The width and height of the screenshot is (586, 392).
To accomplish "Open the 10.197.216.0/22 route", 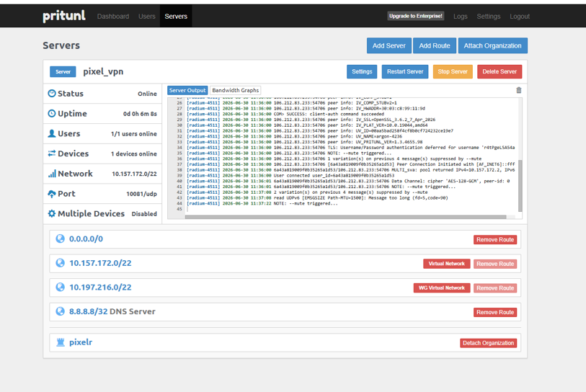I will pyautogui.click(x=100, y=288).
